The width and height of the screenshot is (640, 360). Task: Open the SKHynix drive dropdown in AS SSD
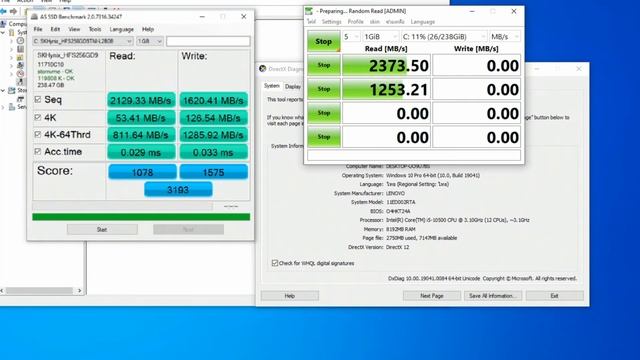[82, 41]
